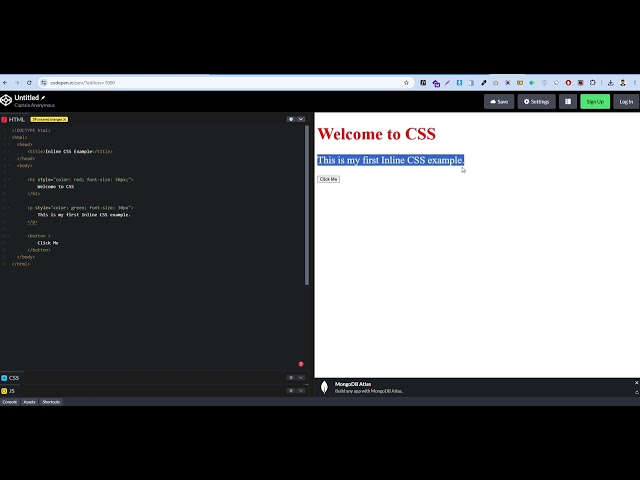This screenshot has width=640, height=480.
Task: Open the Chrome three-dot menu
Action: tap(635, 83)
